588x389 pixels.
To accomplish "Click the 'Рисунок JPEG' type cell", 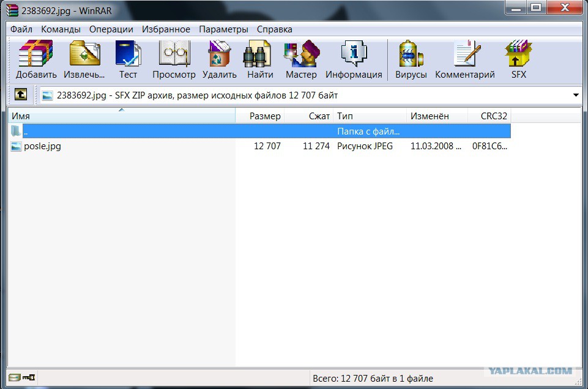I will 365,146.
